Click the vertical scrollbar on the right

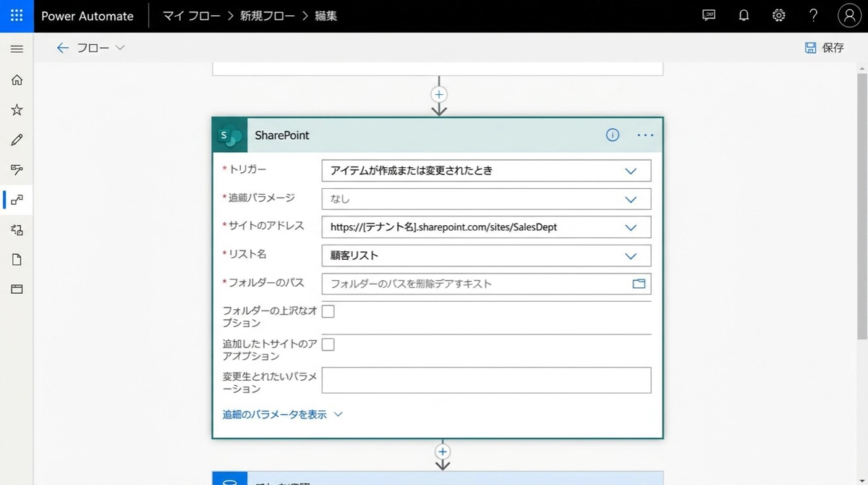861,203
